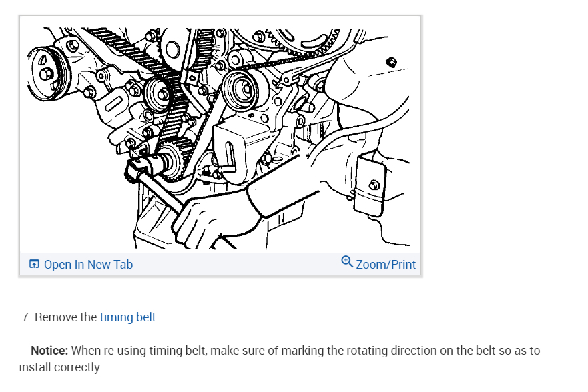Click the bold Notice: label

point(49,351)
